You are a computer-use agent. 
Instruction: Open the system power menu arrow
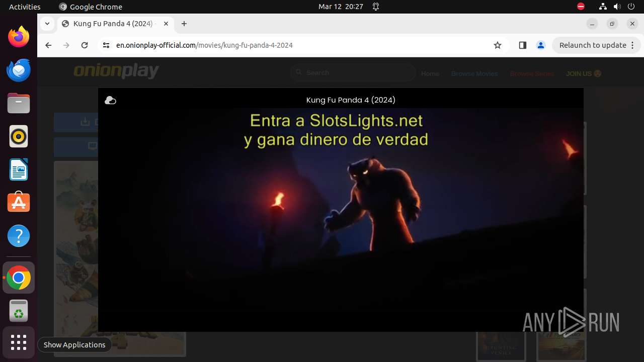pos(631,7)
